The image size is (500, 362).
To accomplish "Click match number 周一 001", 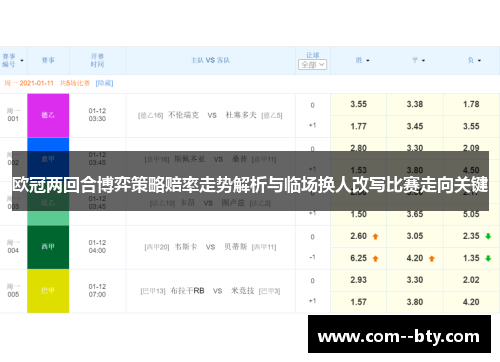I will pyautogui.click(x=13, y=115).
